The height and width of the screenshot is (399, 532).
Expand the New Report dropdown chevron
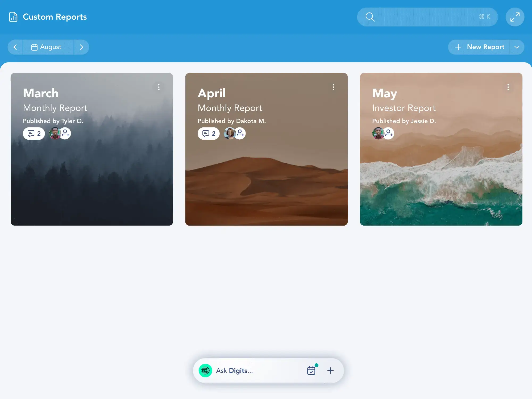517,47
